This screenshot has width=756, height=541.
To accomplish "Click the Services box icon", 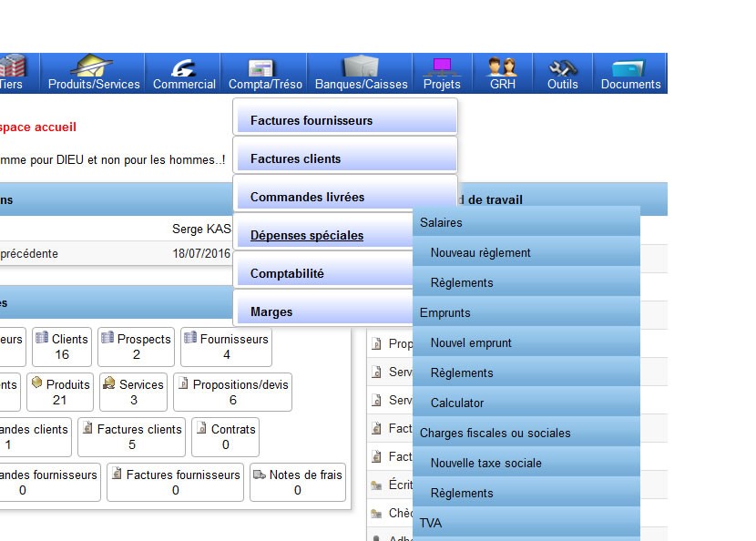I will (x=109, y=383).
